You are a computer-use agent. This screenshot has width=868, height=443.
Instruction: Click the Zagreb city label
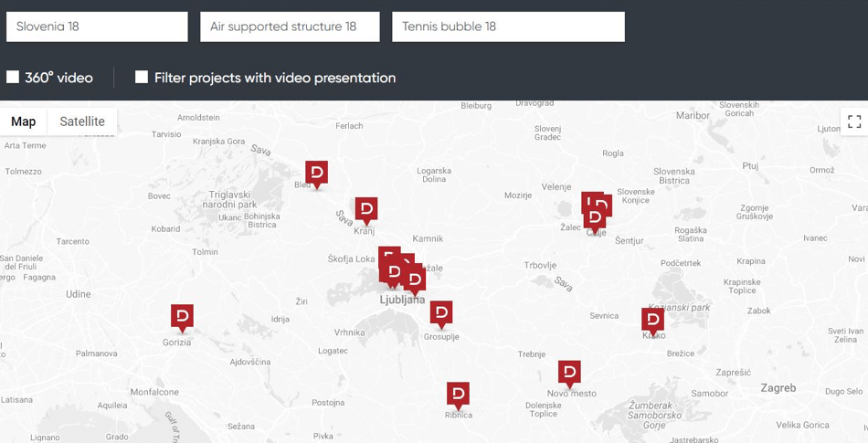tap(778, 388)
